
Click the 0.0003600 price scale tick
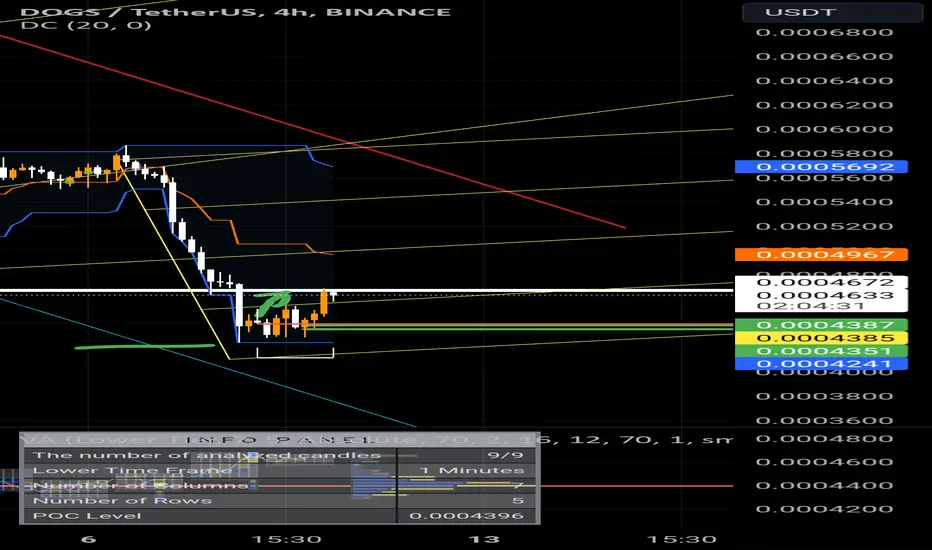click(x=824, y=421)
